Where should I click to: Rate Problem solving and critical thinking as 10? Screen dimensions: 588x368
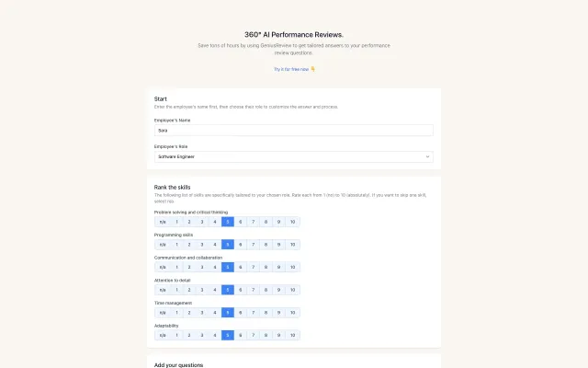[291, 222]
